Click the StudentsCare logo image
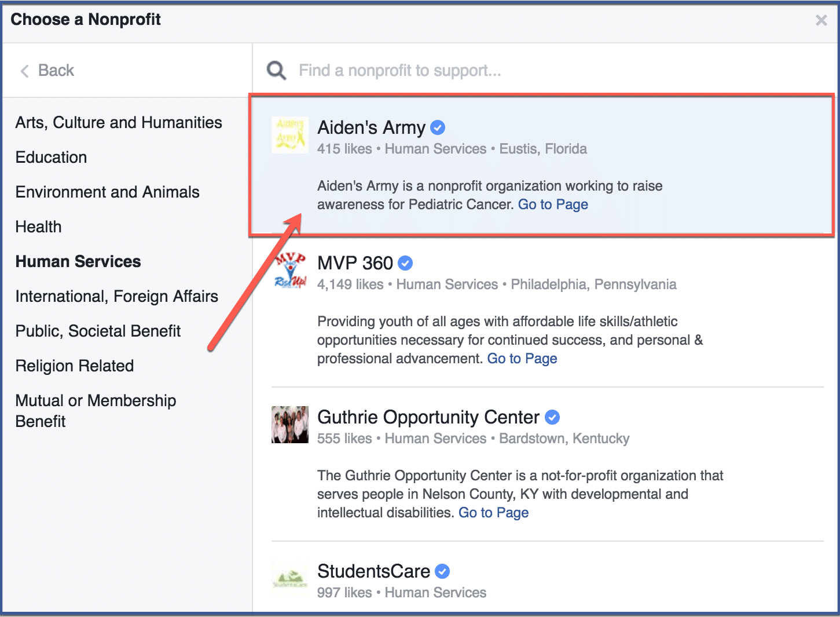 coord(289,579)
